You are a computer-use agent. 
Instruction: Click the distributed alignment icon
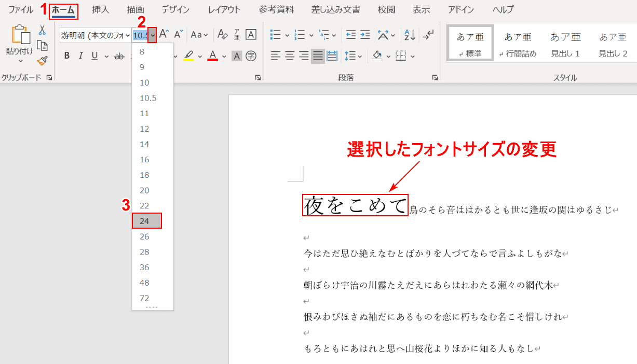(332, 56)
